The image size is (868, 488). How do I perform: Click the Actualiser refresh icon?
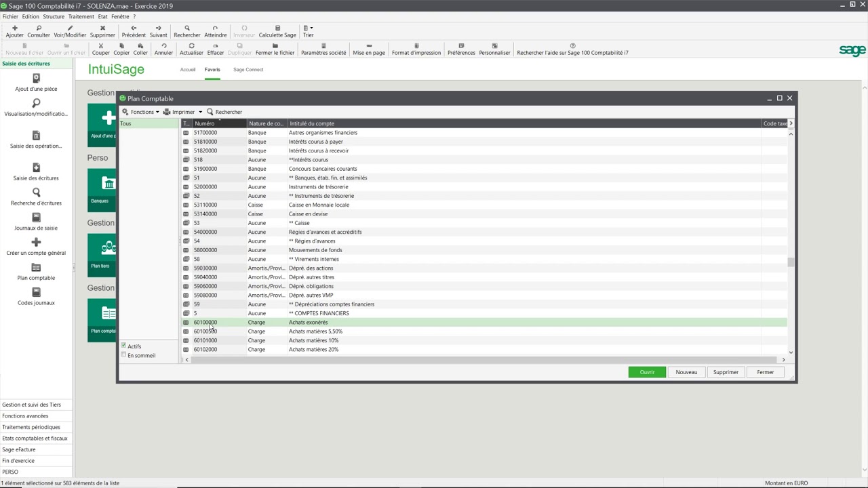[191, 49]
